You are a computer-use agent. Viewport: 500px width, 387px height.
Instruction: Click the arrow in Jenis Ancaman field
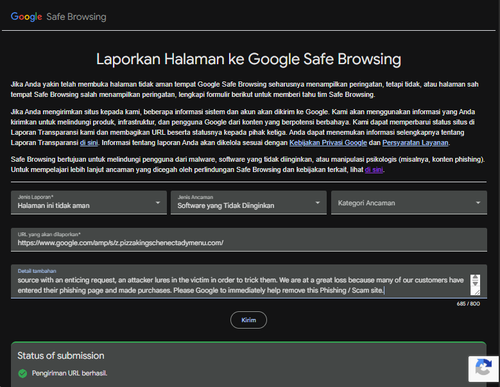[x=318, y=203]
